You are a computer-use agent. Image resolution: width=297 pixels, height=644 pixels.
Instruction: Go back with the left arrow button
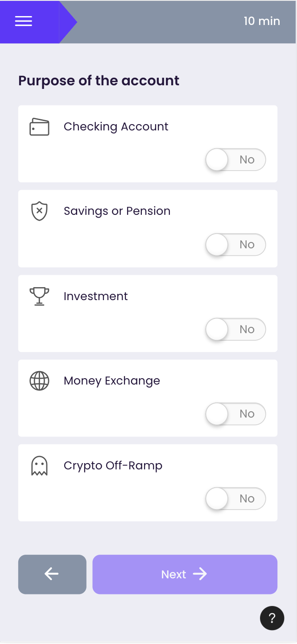point(52,574)
